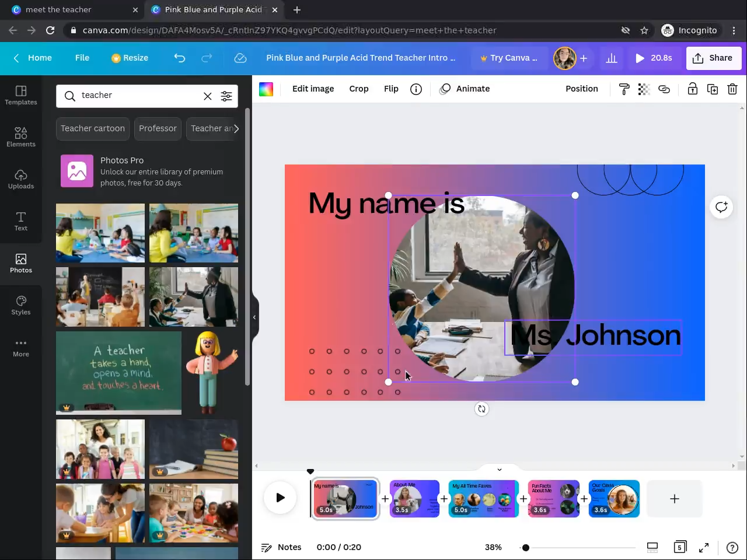This screenshot has width=747, height=560.
Task: Click the zoom slider handle
Action: coord(526,547)
